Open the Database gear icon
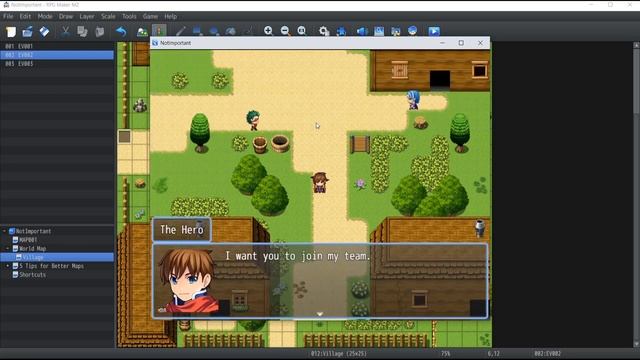The width and height of the screenshot is (640, 360). 324,31
